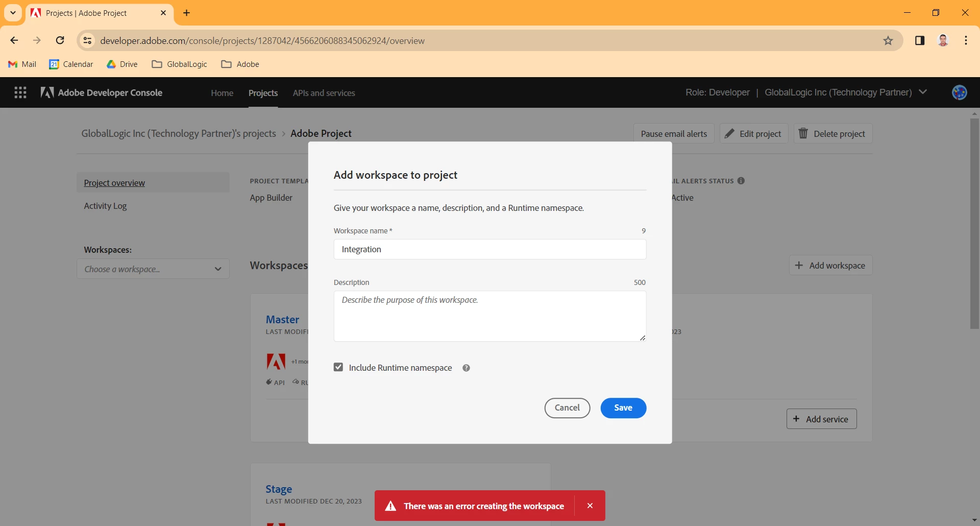This screenshot has height=526, width=980.
Task: Click the browser address bar URL
Action: [262, 41]
